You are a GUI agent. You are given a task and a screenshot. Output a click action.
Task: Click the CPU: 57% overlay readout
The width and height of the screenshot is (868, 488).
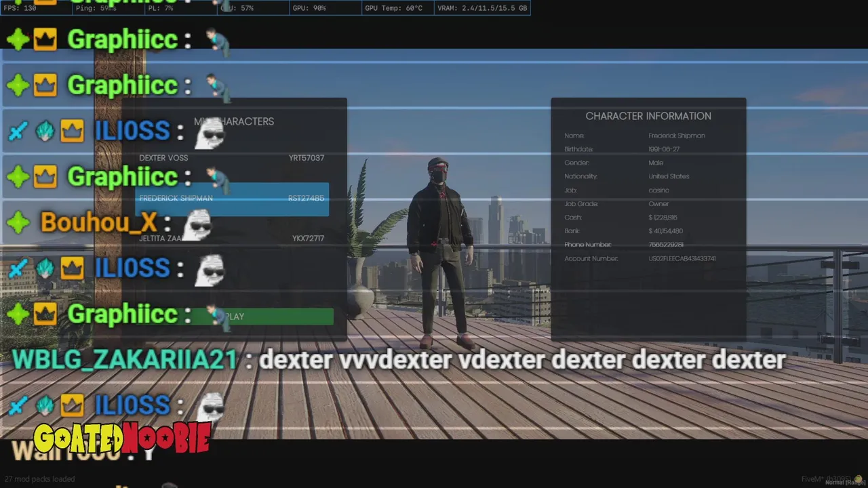237,8
